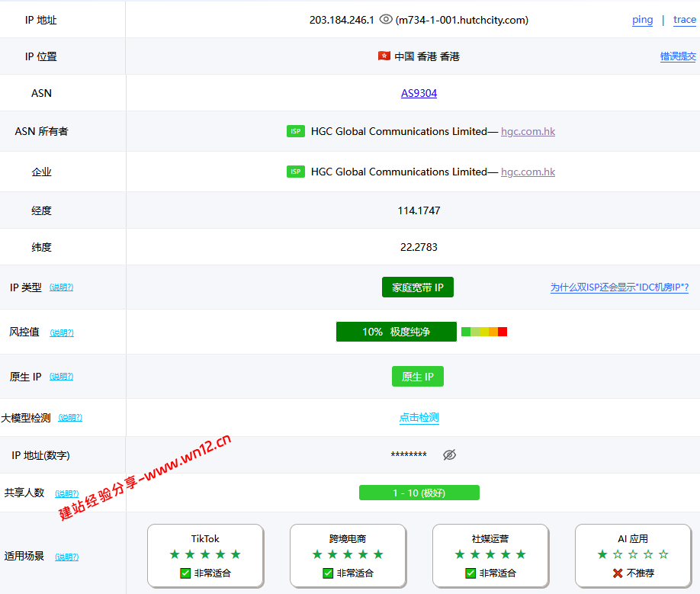Click the location text 中国 香港 香港

pyautogui.click(x=427, y=56)
